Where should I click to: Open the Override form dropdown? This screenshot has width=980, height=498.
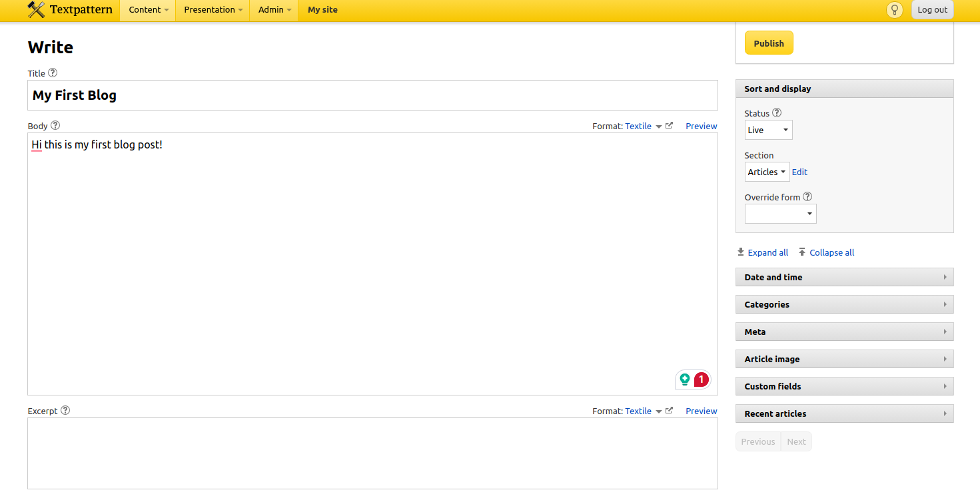780,214
